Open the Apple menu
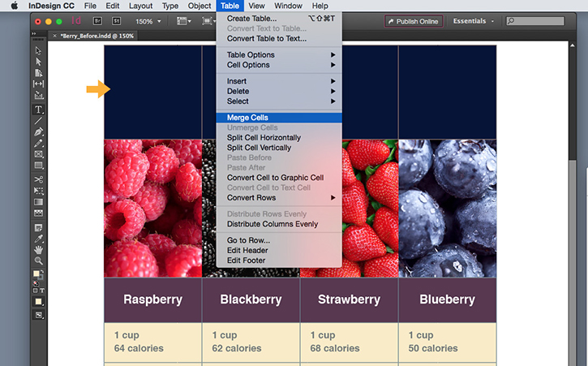The width and height of the screenshot is (588, 366). pyautogui.click(x=15, y=6)
